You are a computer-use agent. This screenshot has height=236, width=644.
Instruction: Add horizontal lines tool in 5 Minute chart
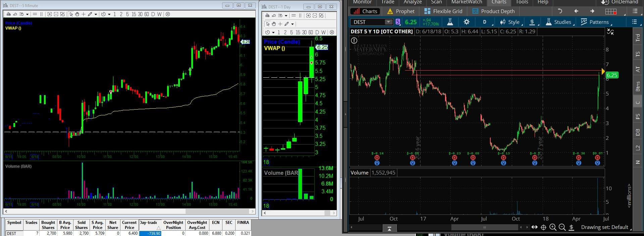point(35,14)
